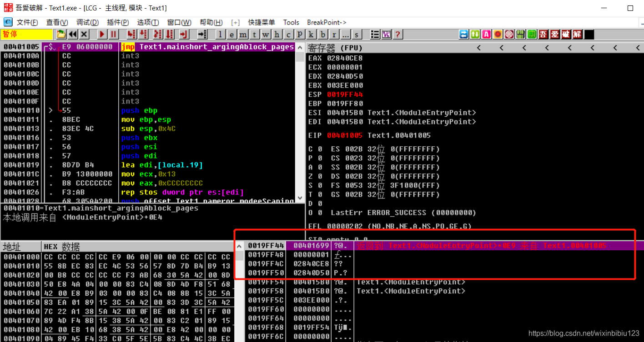Click the black square toolbar icon
The image size is (644, 342).
coord(589,35)
